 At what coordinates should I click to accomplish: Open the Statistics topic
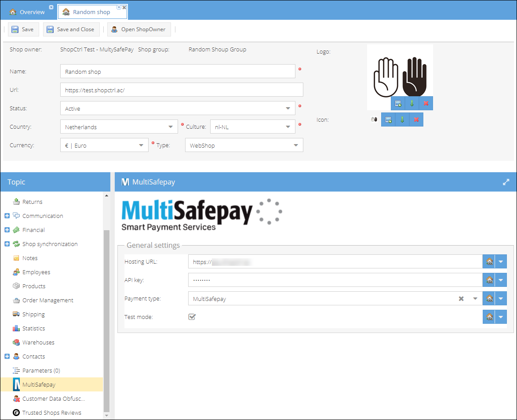pos(33,329)
